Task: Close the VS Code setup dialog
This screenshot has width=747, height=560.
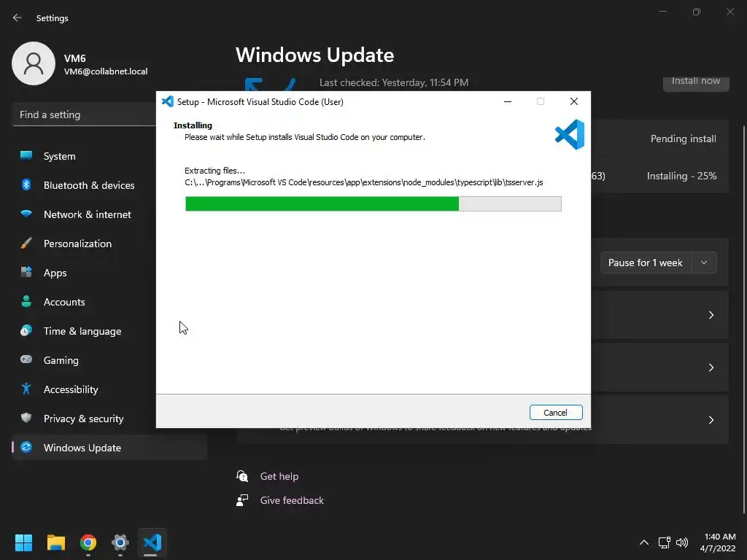Action: 574,101
